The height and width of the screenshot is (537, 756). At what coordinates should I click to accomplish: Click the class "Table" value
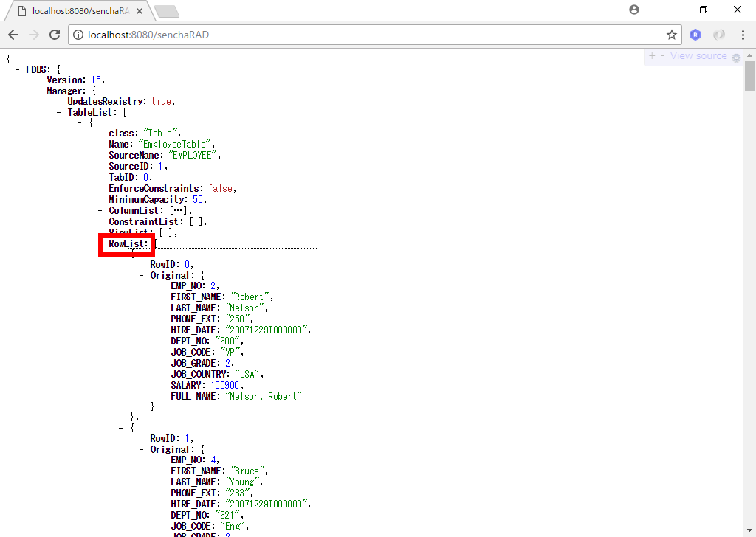point(160,133)
